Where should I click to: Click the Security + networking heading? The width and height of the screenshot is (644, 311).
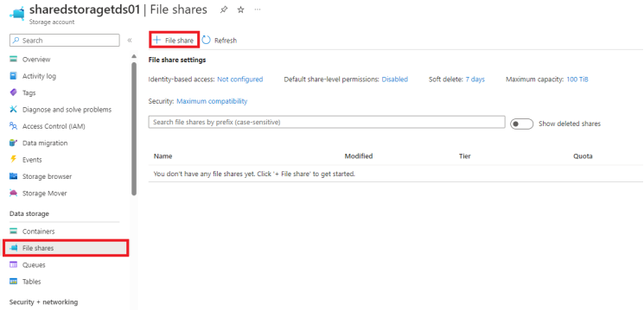[x=43, y=302]
